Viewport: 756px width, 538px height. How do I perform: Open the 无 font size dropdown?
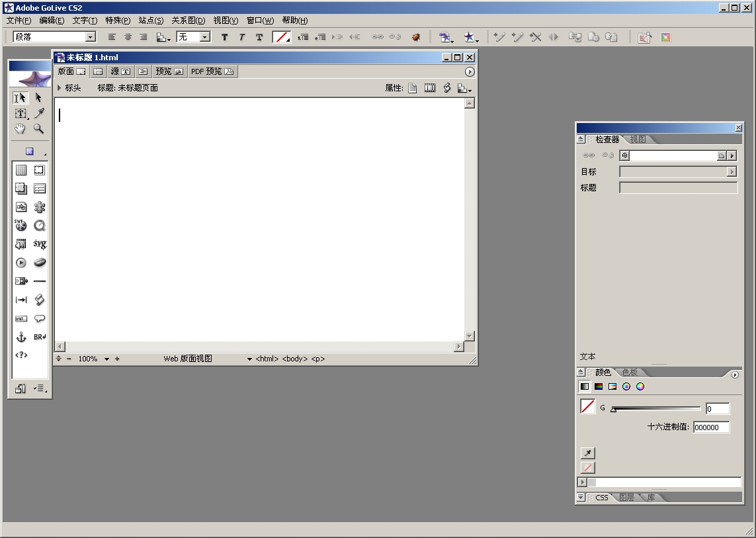[205, 38]
